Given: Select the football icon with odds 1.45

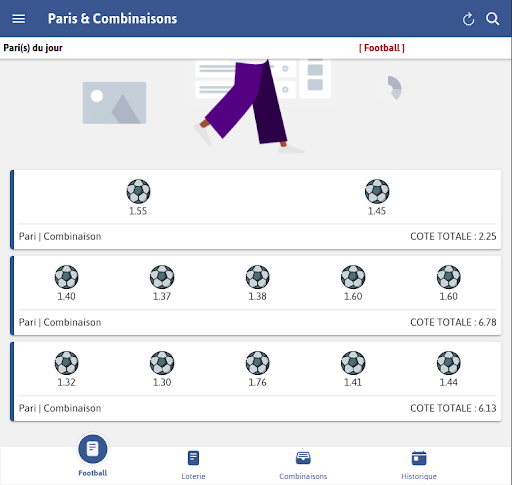Looking at the screenshot, I should point(377,191).
